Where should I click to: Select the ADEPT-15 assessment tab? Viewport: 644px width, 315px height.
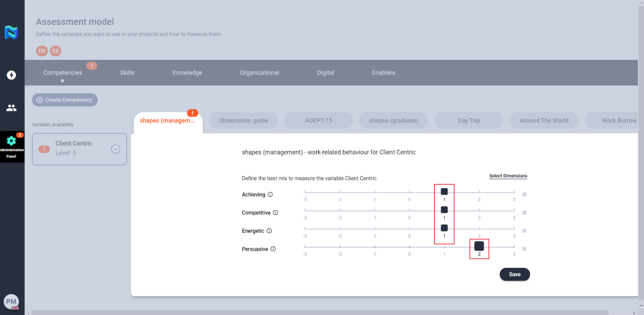coord(318,121)
